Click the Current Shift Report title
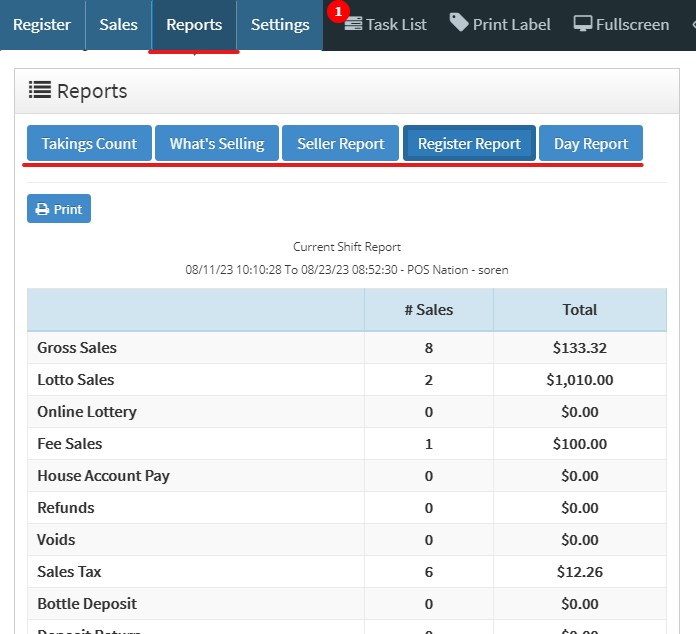Viewport: 696px width, 634px height. [x=347, y=247]
